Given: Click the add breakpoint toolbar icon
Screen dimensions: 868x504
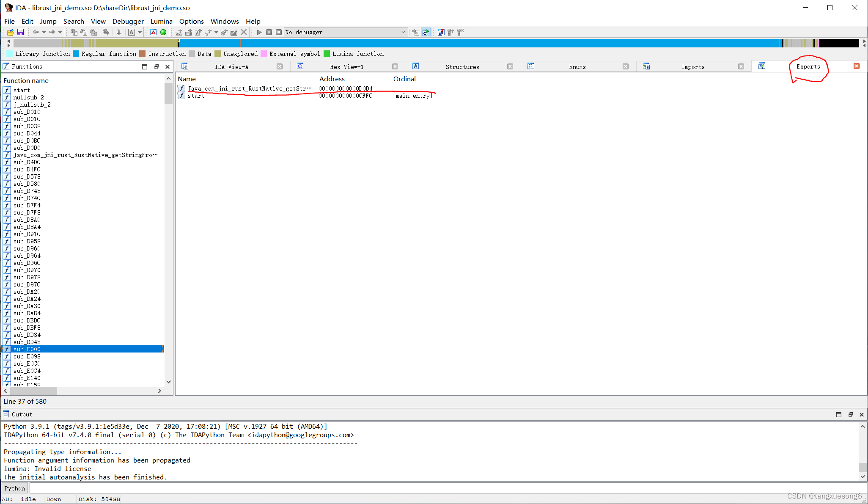Looking at the screenshot, I should 451,32.
